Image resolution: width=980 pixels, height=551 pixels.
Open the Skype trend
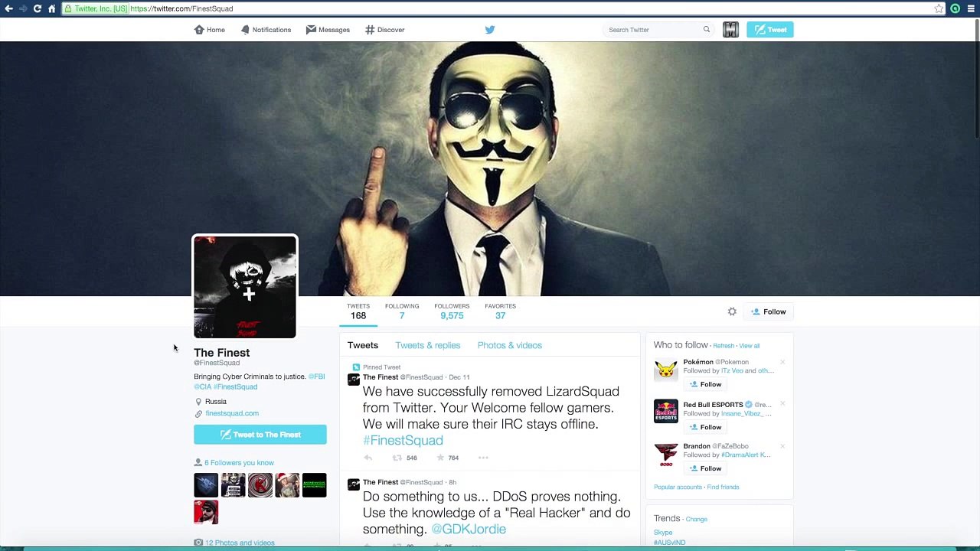tap(663, 533)
